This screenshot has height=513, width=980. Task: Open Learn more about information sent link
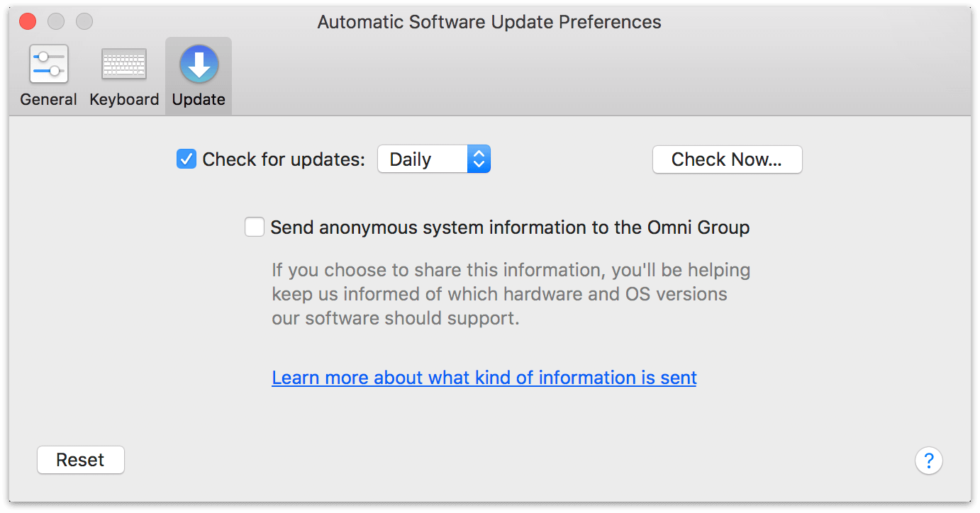(x=484, y=378)
